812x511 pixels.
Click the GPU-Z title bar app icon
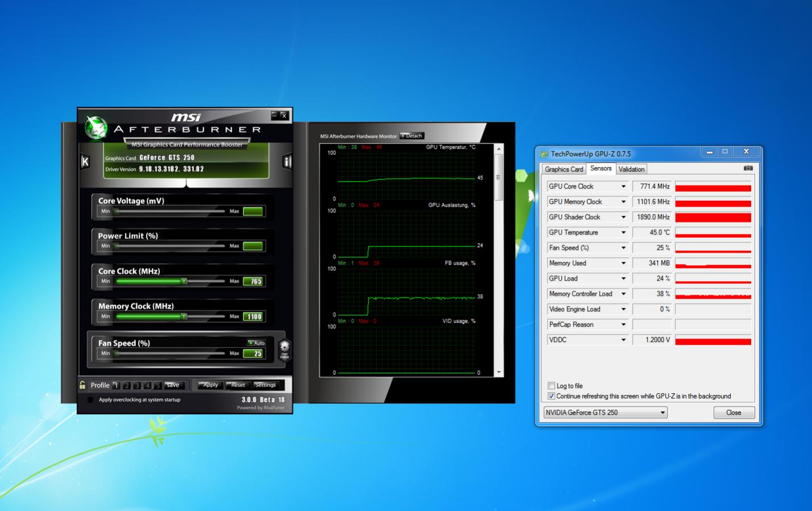(x=544, y=154)
